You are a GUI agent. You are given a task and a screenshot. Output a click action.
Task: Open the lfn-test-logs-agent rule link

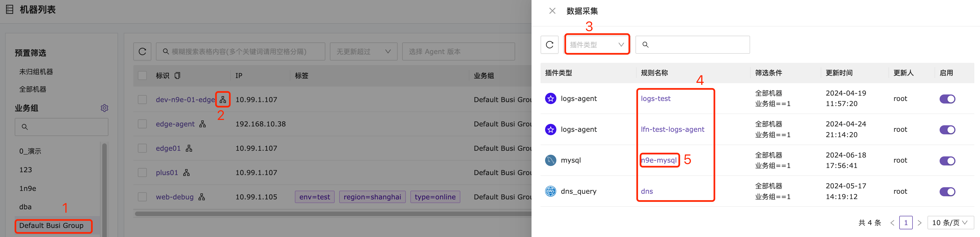click(673, 130)
